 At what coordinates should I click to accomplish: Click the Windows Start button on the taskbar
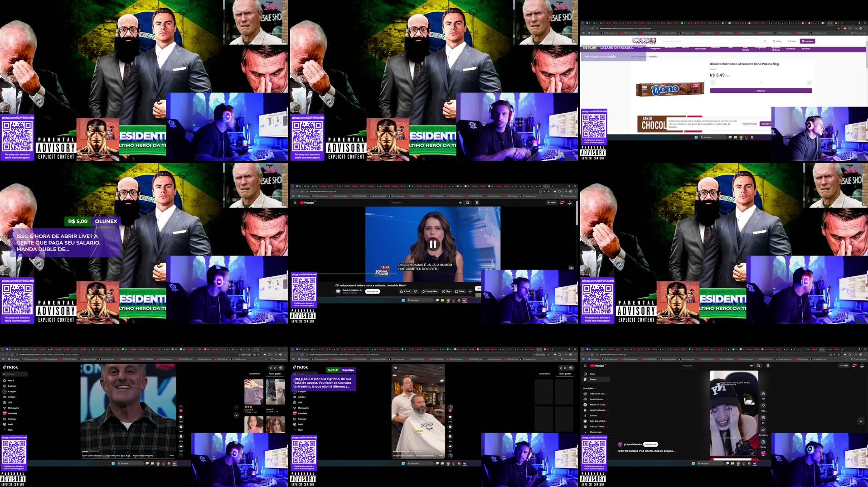pos(693,463)
